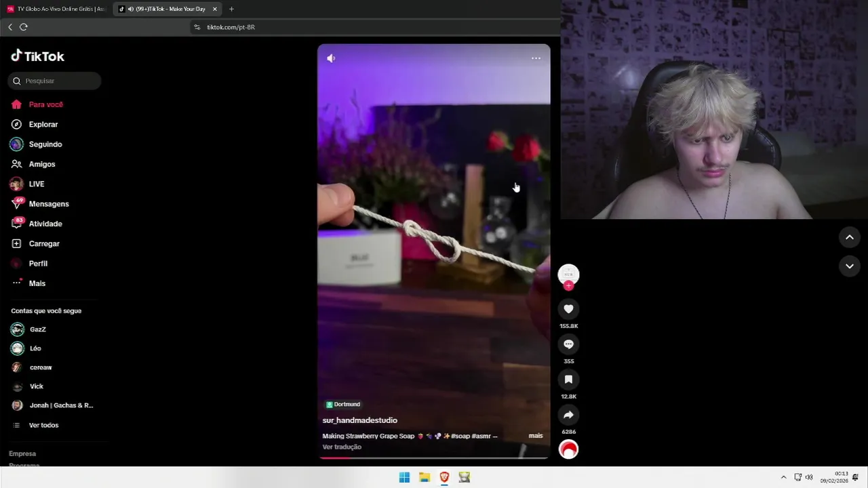Switch to TV Globo Ao Vivo tab

pos(57,9)
